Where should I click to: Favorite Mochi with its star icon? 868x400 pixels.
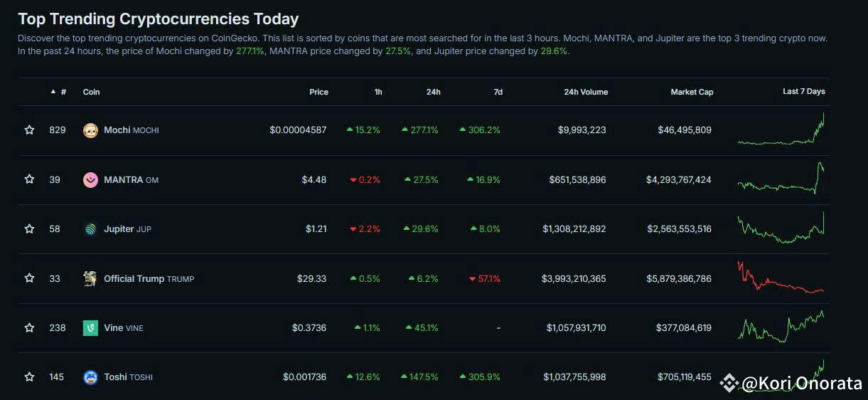tap(29, 130)
